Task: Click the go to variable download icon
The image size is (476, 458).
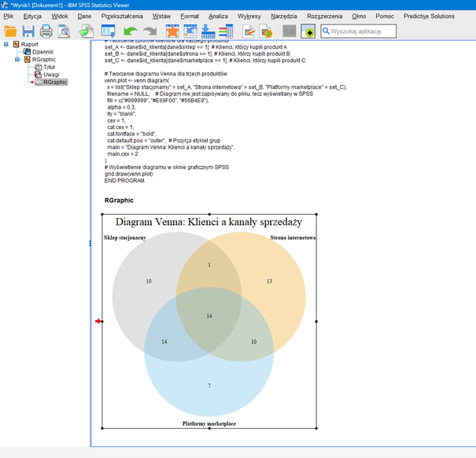Action: [x=208, y=31]
